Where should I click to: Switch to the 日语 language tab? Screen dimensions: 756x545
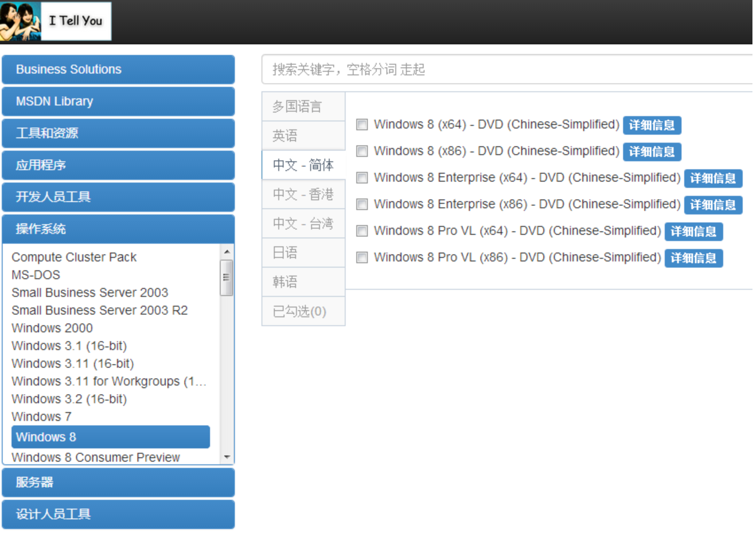[x=304, y=253]
